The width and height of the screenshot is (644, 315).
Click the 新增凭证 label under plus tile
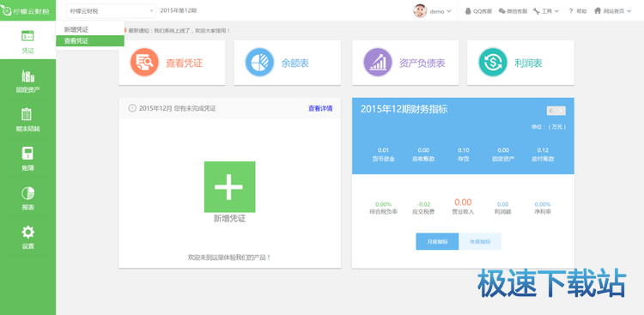(229, 219)
